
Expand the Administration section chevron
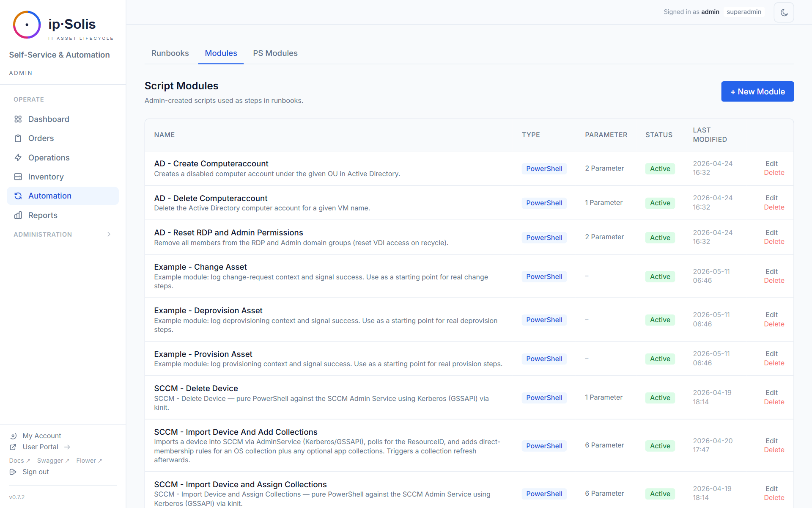pos(109,235)
